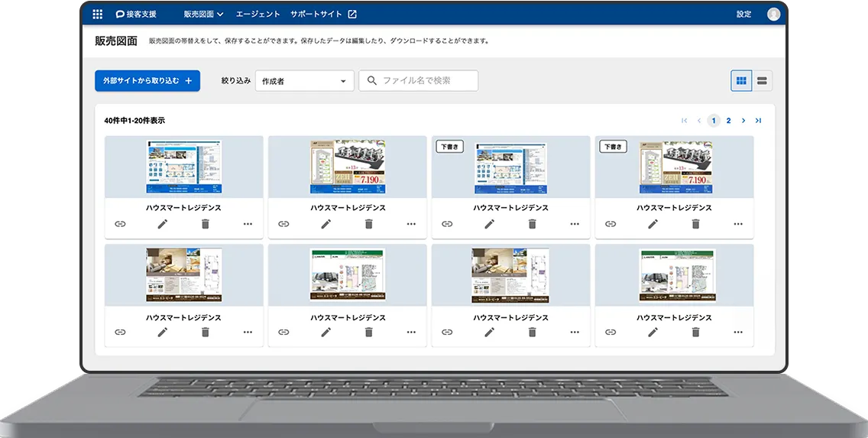Viewport: 868px width, 438px height.
Task: Delete bottom-row first card via trash icon
Action: click(206, 333)
